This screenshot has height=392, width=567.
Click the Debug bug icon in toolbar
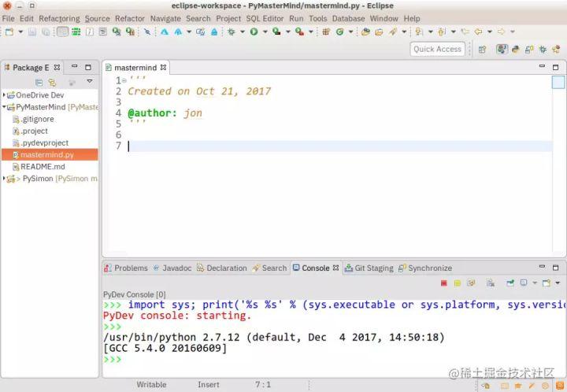coord(231,31)
